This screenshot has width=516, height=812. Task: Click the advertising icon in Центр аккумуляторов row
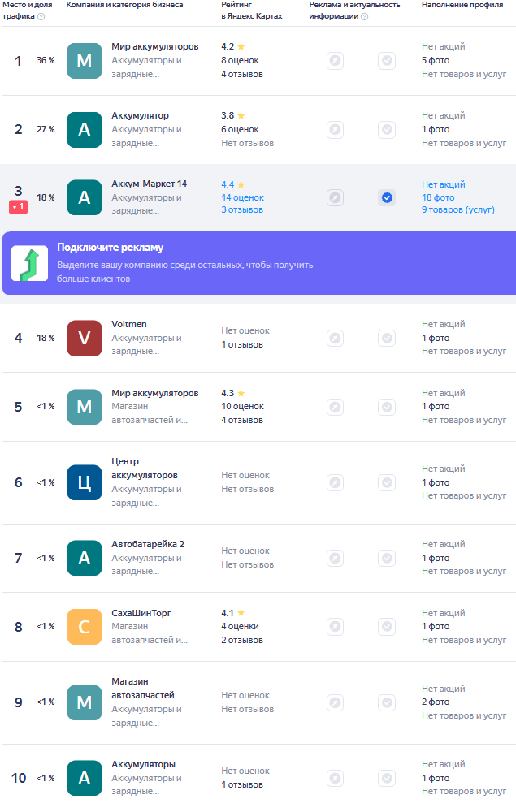[335, 482]
